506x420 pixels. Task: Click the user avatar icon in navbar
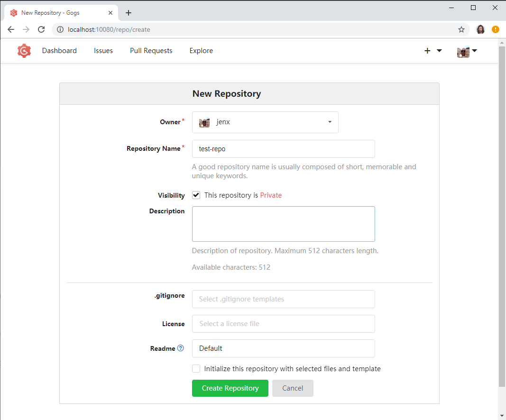(463, 51)
